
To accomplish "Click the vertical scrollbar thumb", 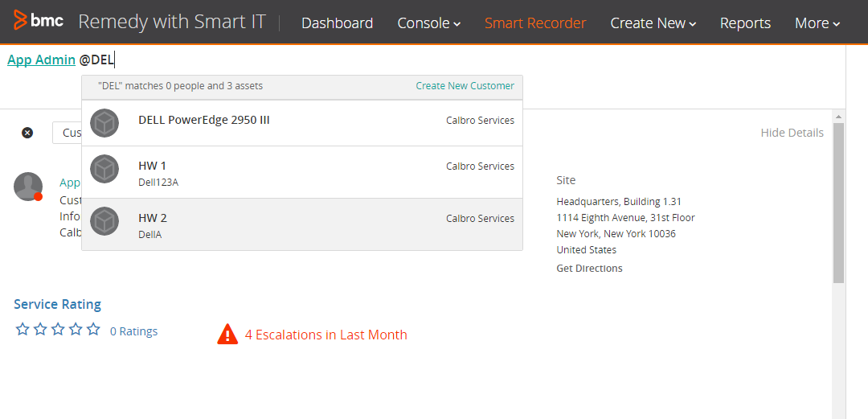I will 838,203.
